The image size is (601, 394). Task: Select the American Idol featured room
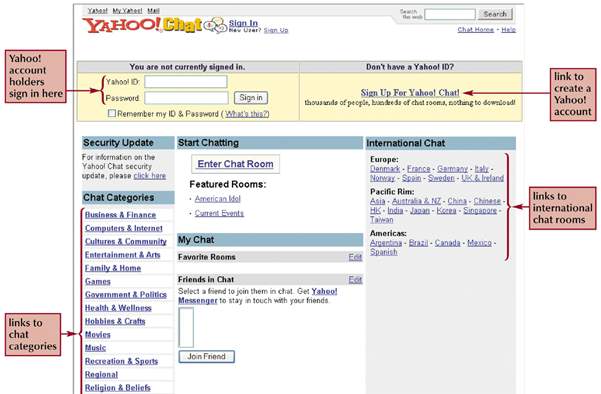point(218,199)
